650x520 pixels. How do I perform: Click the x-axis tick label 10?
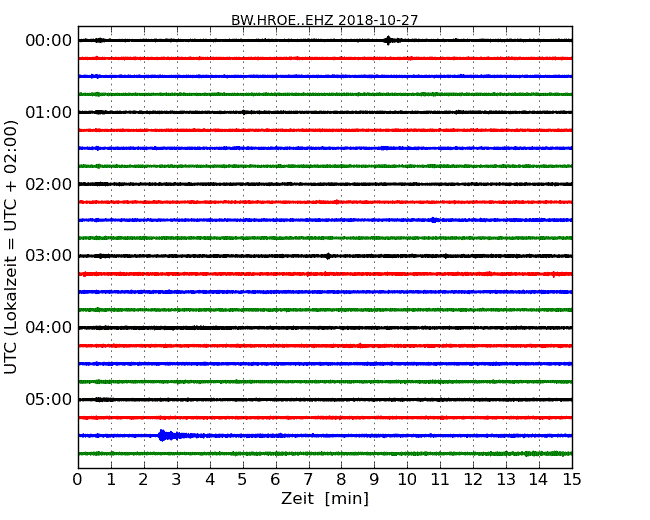(407, 479)
